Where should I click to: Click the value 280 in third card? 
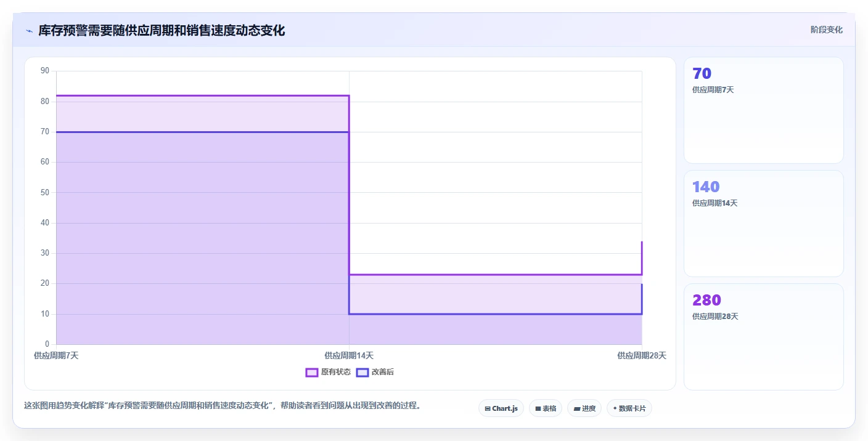point(706,301)
